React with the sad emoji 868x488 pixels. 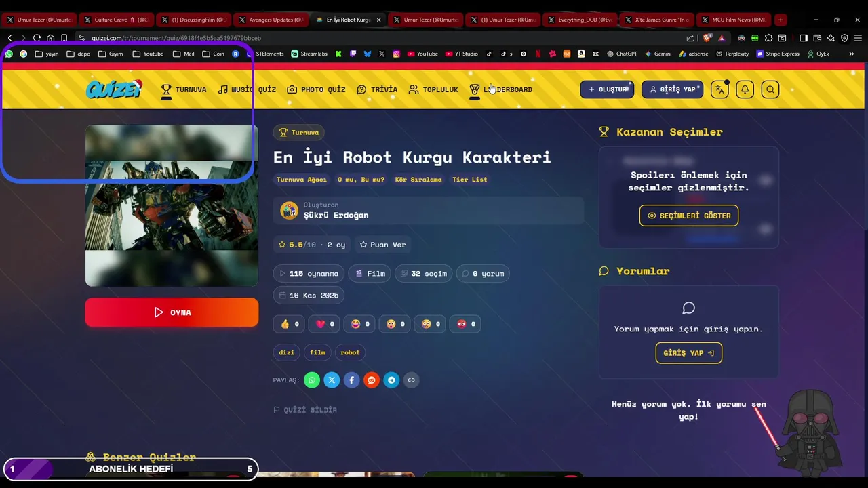pyautogui.click(x=430, y=324)
